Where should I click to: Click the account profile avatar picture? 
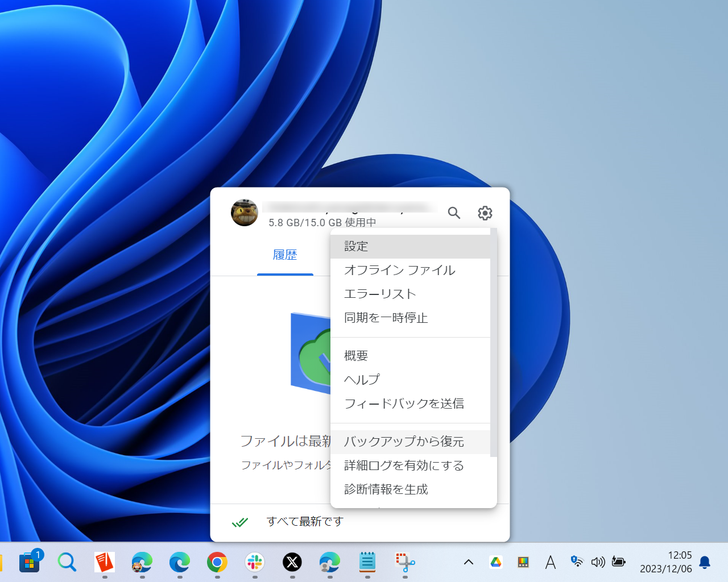click(x=244, y=213)
